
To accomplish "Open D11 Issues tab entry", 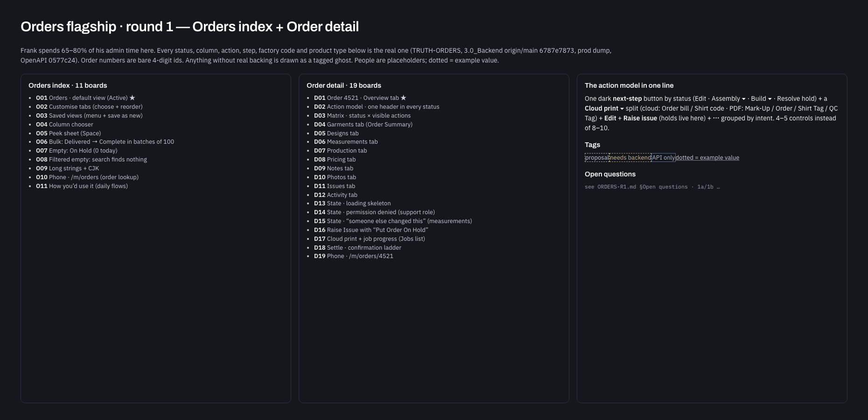I will [x=335, y=186].
